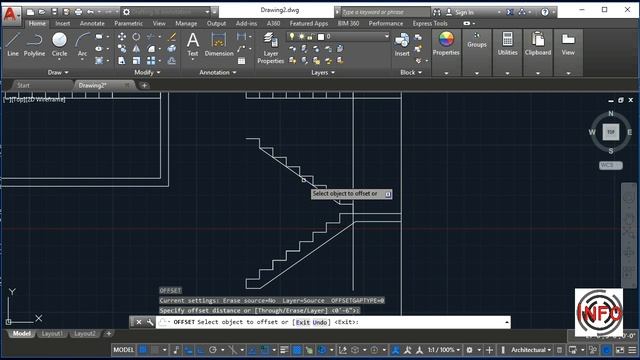
Task: Open the Parametric ribbon tab
Action: coord(129,24)
